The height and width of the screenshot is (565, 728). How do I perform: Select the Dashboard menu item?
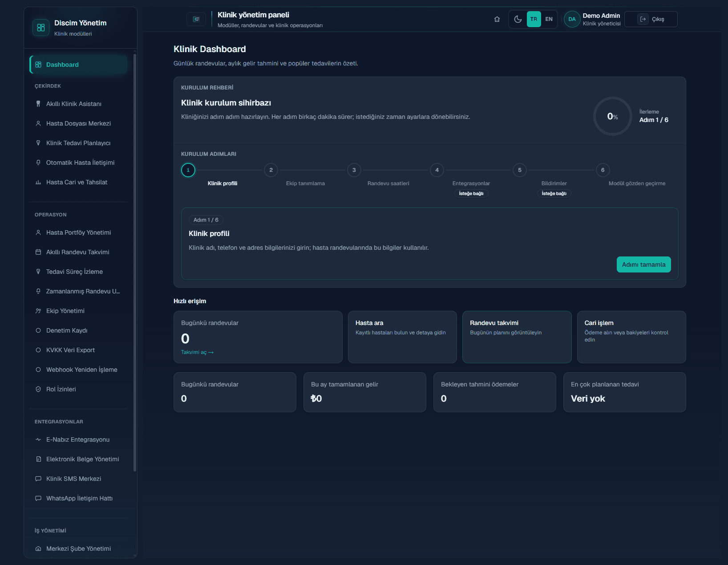[x=78, y=65]
